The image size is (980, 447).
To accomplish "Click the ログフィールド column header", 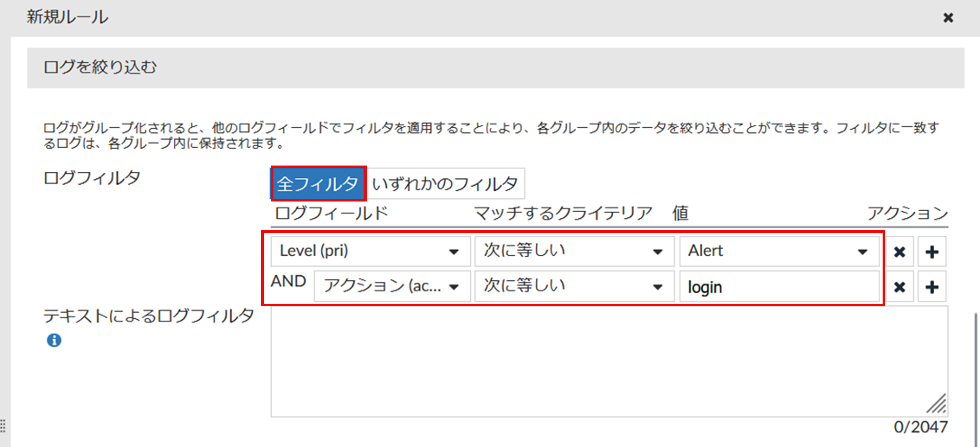I will [331, 213].
